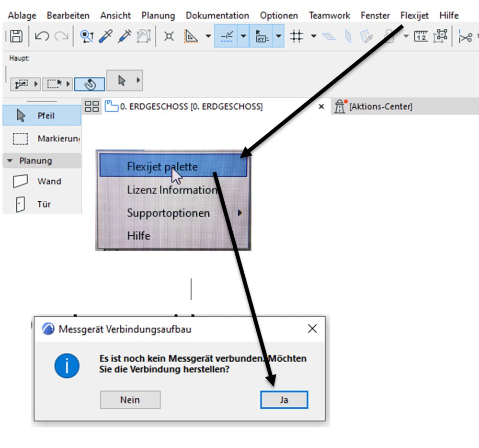Select the Pick Up Parameters eyedropper
Screen dimensions: 479x448
[106, 36]
